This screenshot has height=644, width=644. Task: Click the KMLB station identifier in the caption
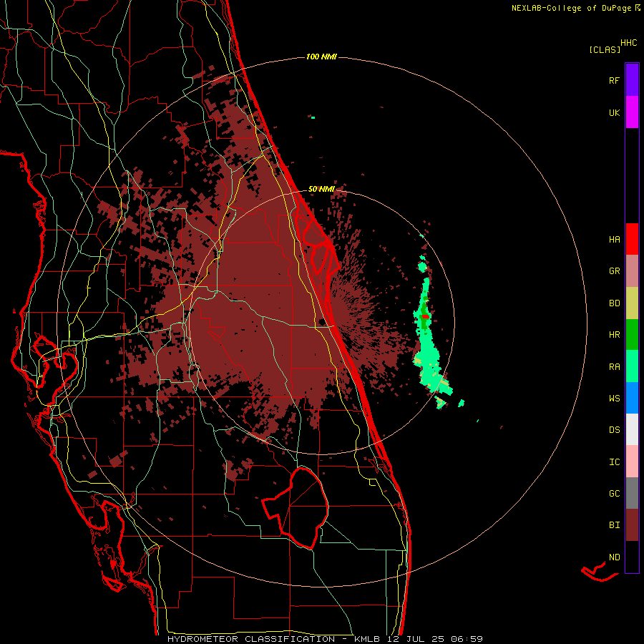coord(367,639)
